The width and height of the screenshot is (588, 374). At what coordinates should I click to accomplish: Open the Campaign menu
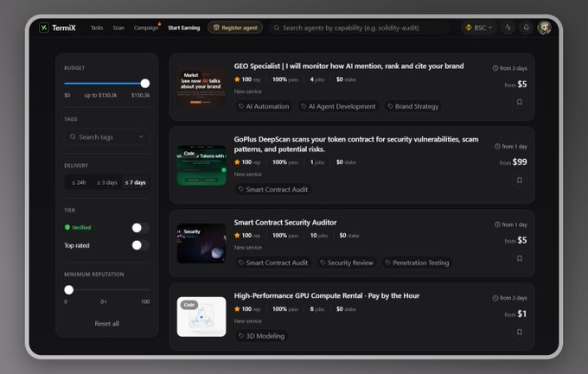[146, 28]
